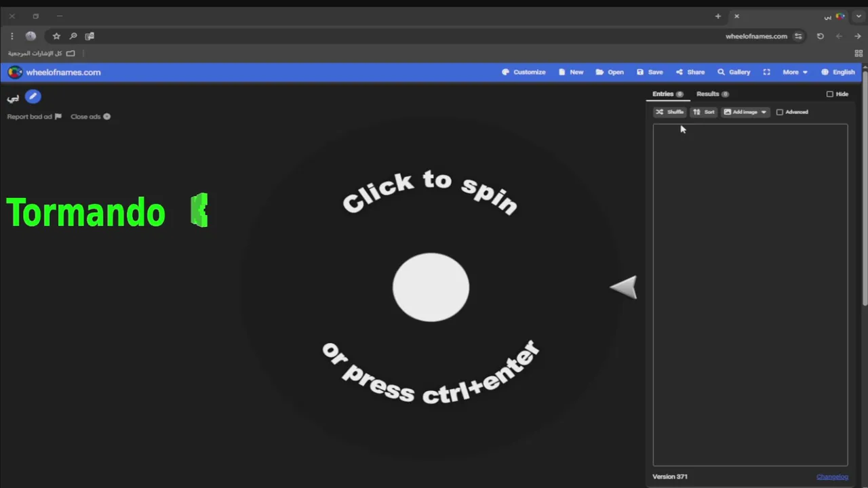The image size is (868, 488).
Task: Spin the wheel by clicking its center circle
Action: [x=431, y=287]
